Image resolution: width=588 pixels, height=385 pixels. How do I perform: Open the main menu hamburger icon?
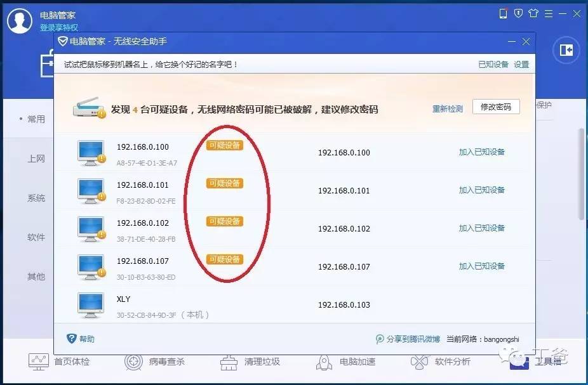pos(548,14)
